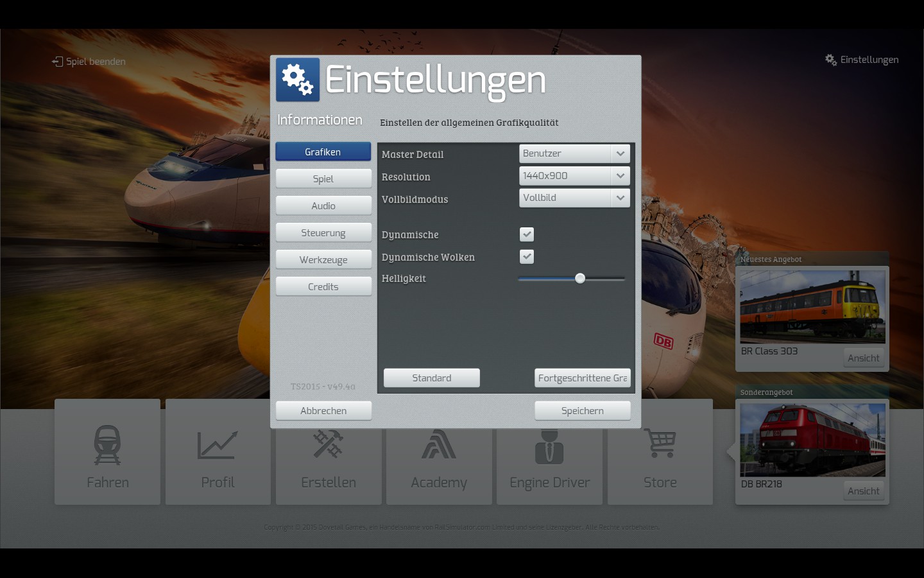
Task: Switch to the Audio settings tab
Action: tap(323, 206)
